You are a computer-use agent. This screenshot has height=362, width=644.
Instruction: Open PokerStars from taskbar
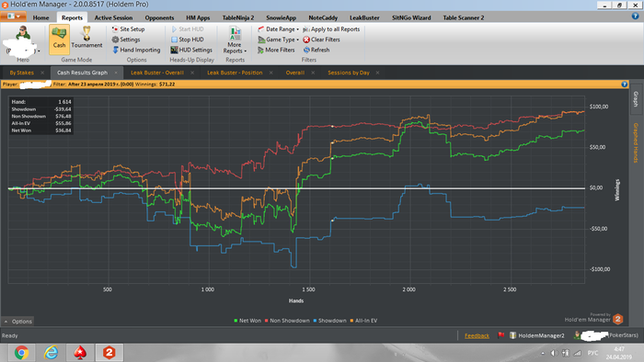click(80, 353)
